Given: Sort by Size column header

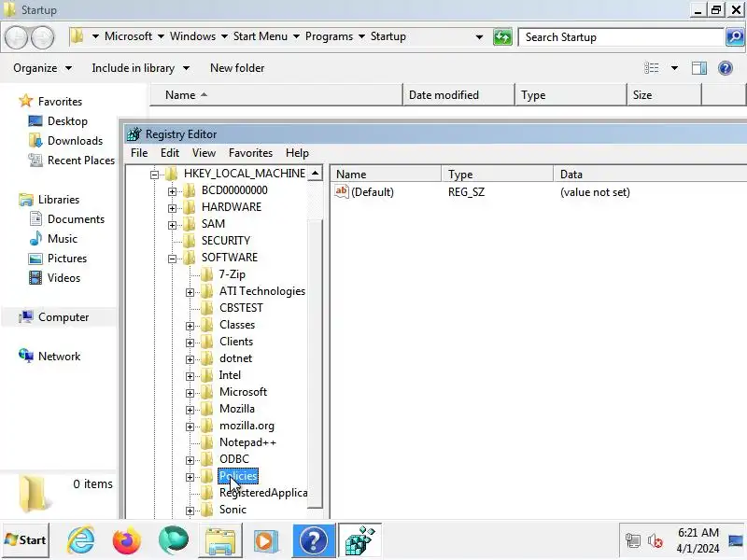Looking at the screenshot, I should click(x=664, y=95).
